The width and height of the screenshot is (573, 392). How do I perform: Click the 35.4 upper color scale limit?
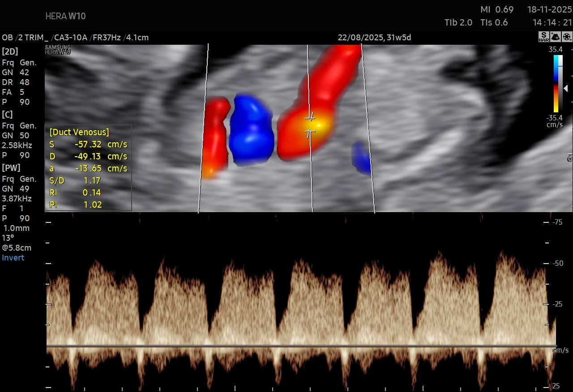point(556,50)
